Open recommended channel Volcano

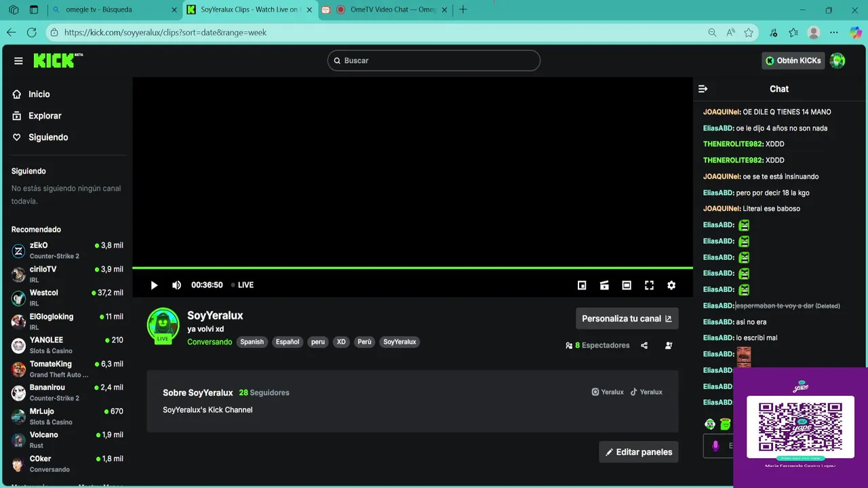click(x=66, y=441)
